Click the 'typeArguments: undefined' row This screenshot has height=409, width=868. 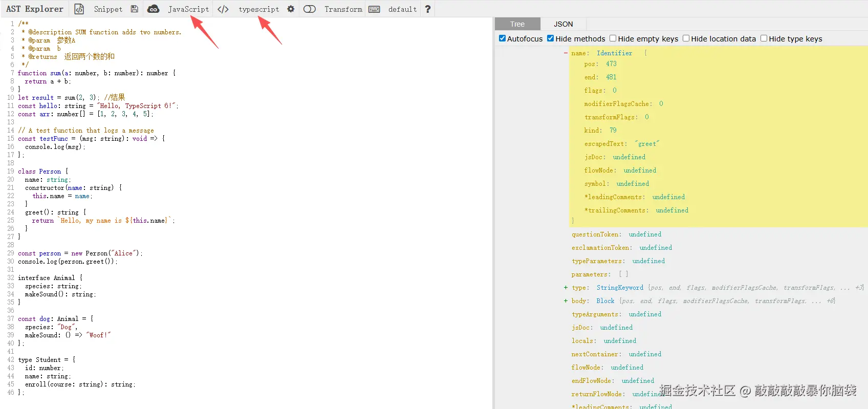(616, 314)
